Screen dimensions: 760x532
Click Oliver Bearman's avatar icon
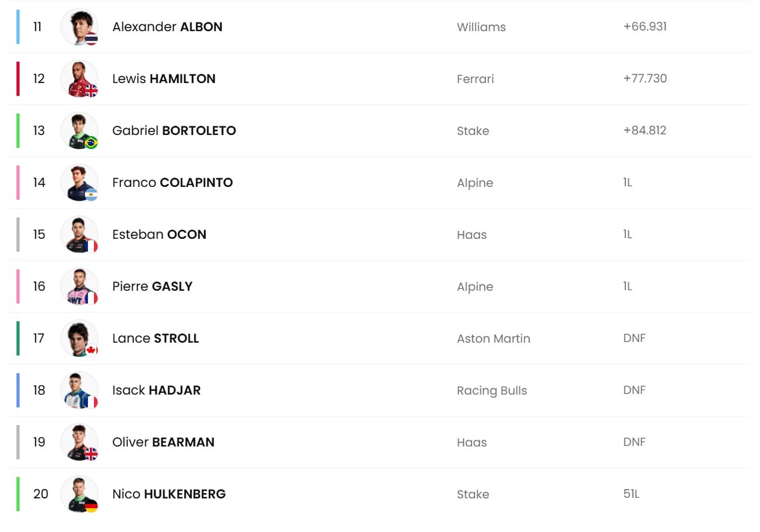coord(79,443)
